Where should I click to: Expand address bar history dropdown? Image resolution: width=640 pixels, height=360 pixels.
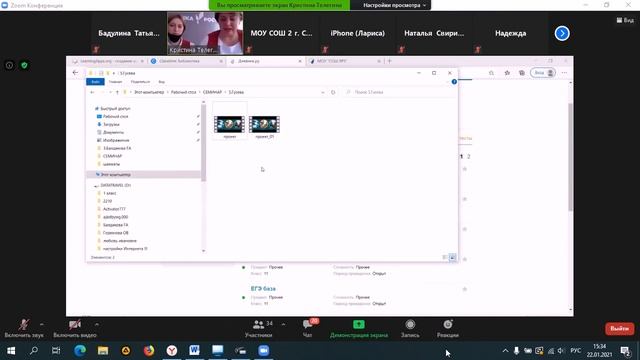[322, 92]
